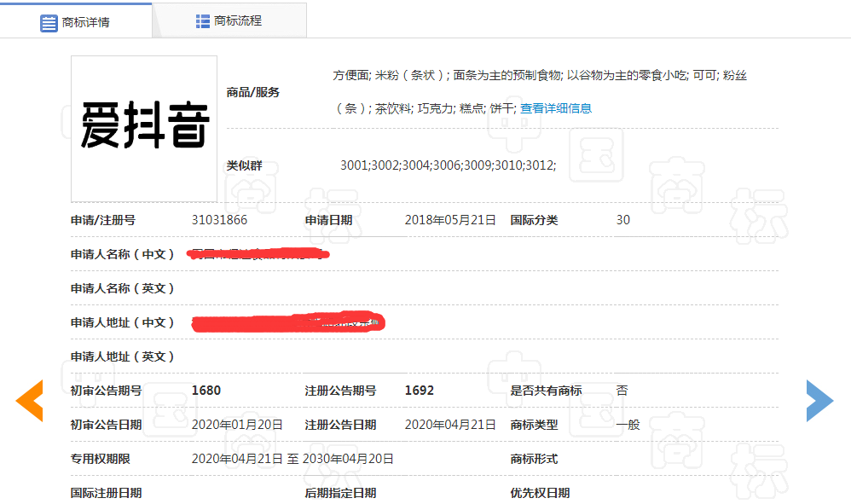
Task: Click the 爱抖音 trademark image
Action: [x=144, y=128]
